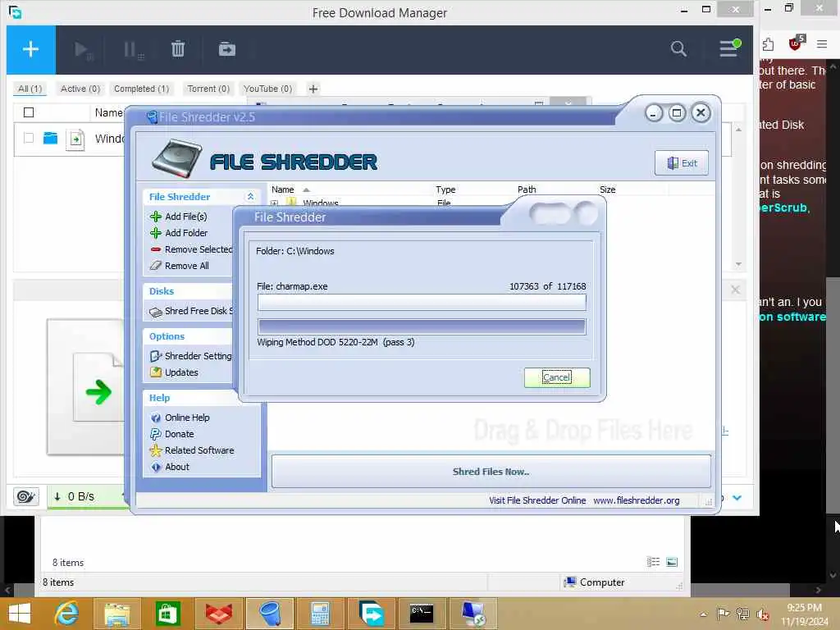This screenshot has width=840, height=630.
Task: Open Completed (1) tab
Action: pos(141,89)
